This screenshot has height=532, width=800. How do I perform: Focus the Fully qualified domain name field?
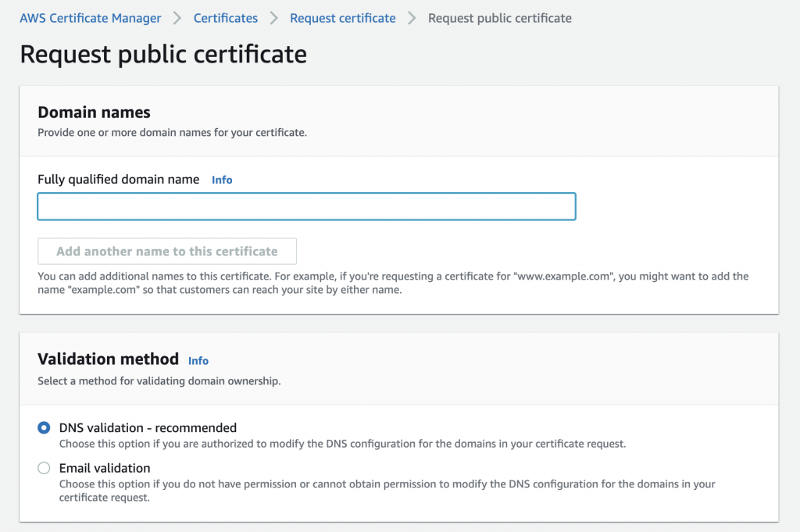[x=306, y=207]
